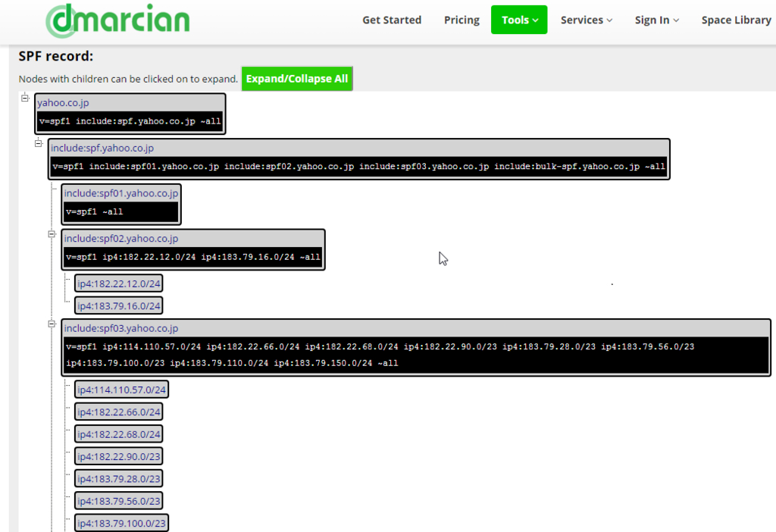Select the ip4:183.79.28.0/23 node
This screenshot has height=532, width=776.
point(119,478)
